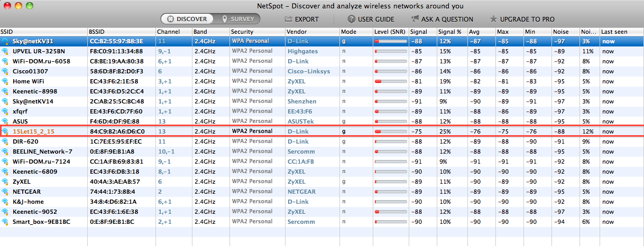This screenshot has width=644, height=246.
Task: Click Wi-Fi icon of 15Let15_2_15 row
Action: click(5, 131)
